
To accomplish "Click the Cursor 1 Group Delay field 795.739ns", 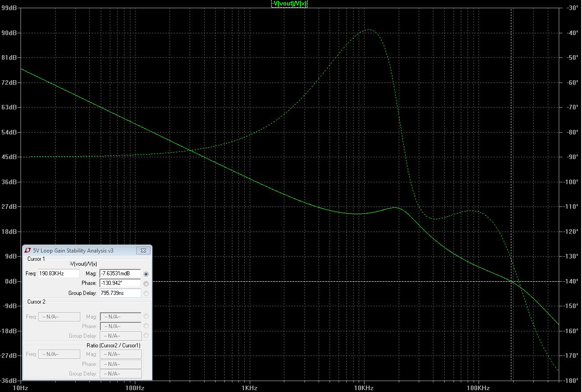I will 120,293.
